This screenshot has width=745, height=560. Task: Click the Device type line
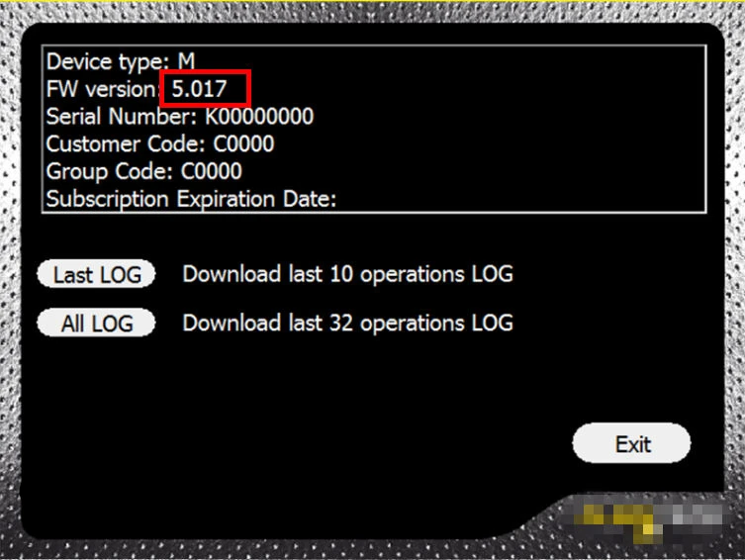click(x=121, y=61)
